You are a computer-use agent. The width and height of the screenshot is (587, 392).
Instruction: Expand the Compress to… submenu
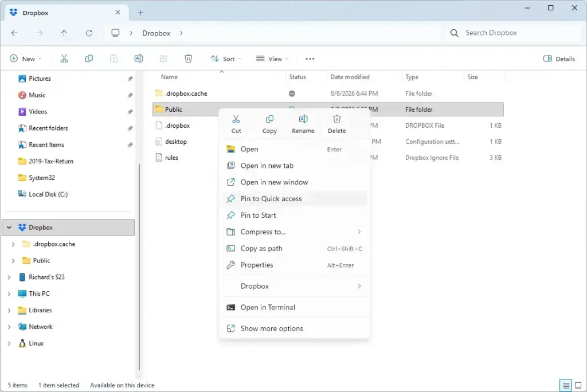point(294,232)
